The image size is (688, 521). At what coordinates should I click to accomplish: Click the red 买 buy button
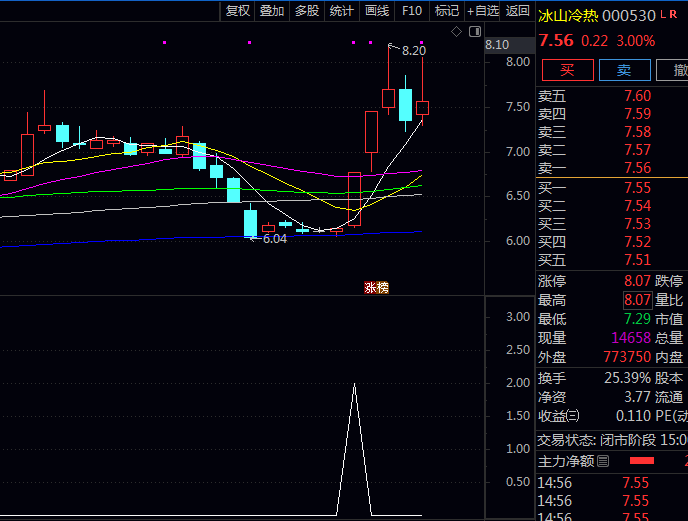(567, 70)
